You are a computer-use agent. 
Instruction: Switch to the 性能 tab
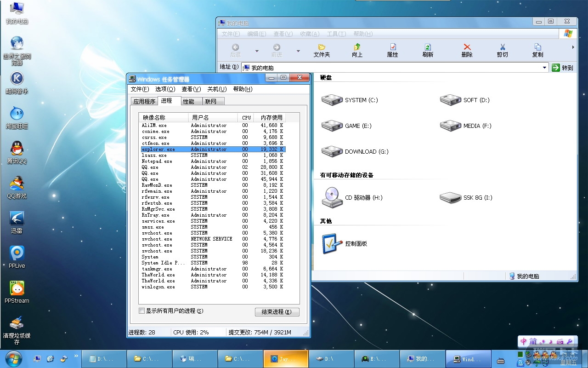pos(188,101)
